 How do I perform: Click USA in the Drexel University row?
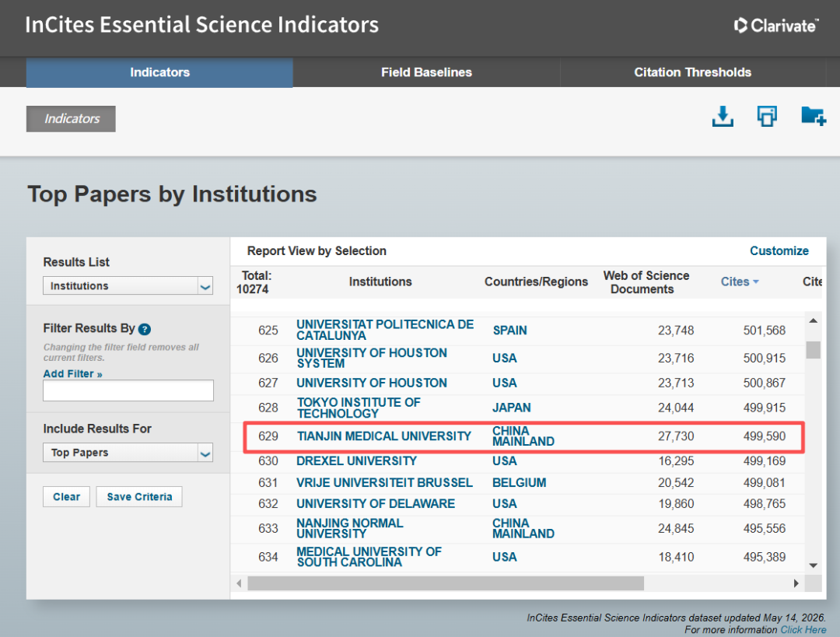click(504, 460)
